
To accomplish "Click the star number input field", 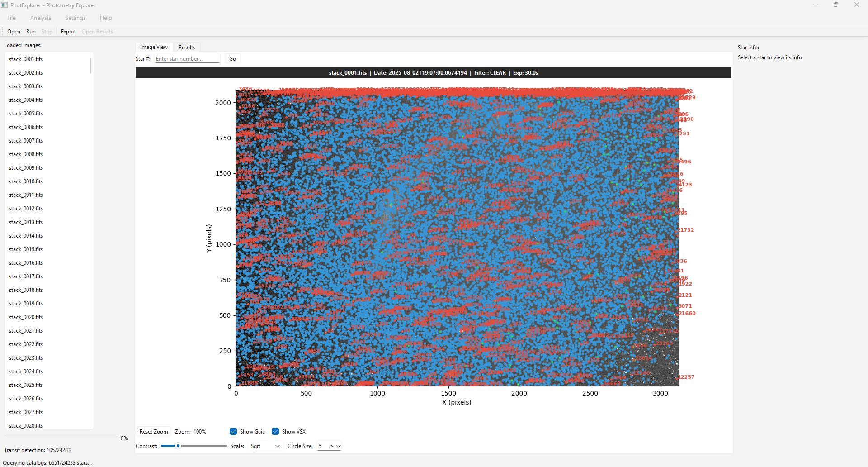I will pyautogui.click(x=187, y=59).
